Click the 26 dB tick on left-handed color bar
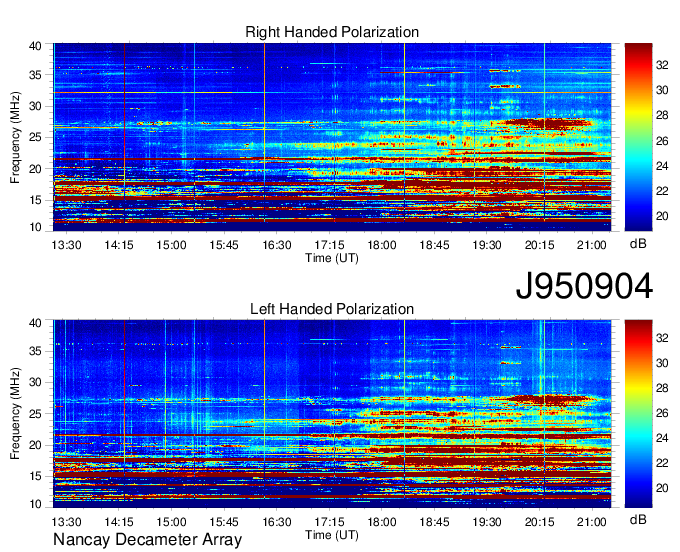This screenshot has height=552, width=680. click(x=662, y=413)
